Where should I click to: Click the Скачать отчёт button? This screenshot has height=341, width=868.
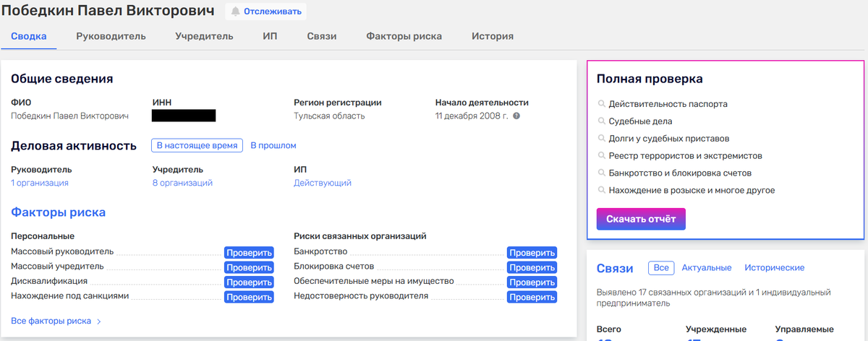click(641, 219)
